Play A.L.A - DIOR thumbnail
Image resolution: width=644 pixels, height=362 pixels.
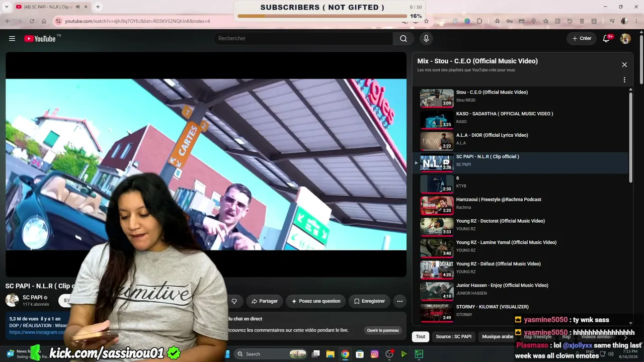pos(437,141)
